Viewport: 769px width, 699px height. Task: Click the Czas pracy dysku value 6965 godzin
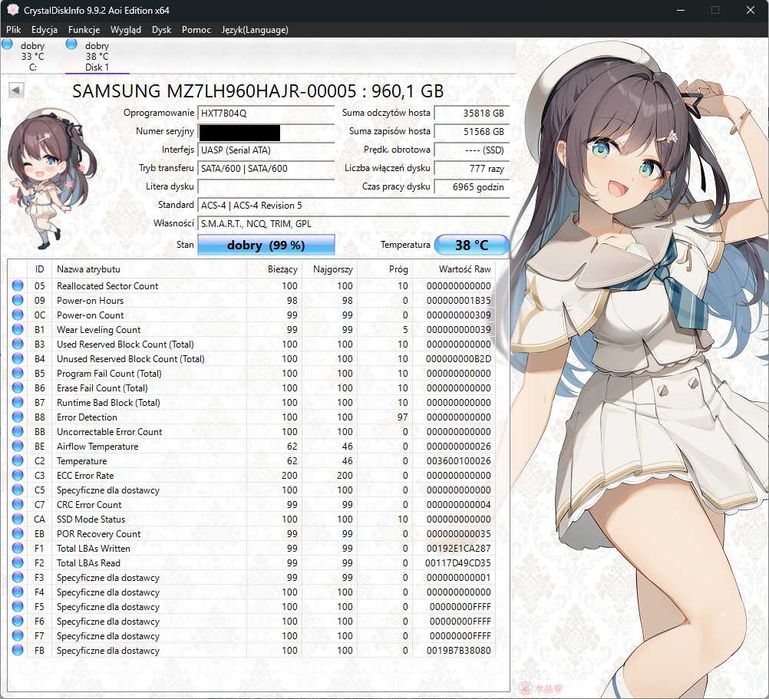click(472, 187)
